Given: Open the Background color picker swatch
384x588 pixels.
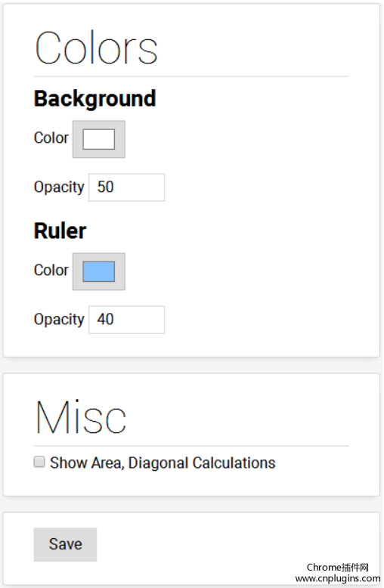Looking at the screenshot, I should [98, 139].
